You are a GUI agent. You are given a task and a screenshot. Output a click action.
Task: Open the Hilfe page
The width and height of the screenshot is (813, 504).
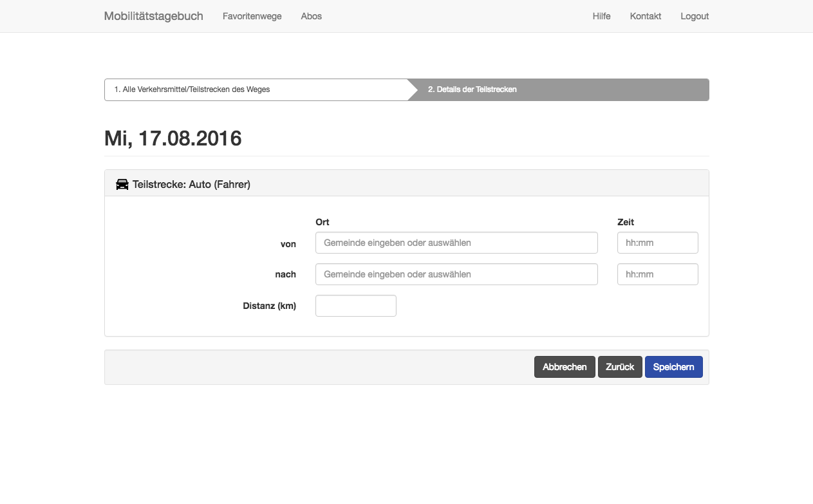click(x=601, y=16)
